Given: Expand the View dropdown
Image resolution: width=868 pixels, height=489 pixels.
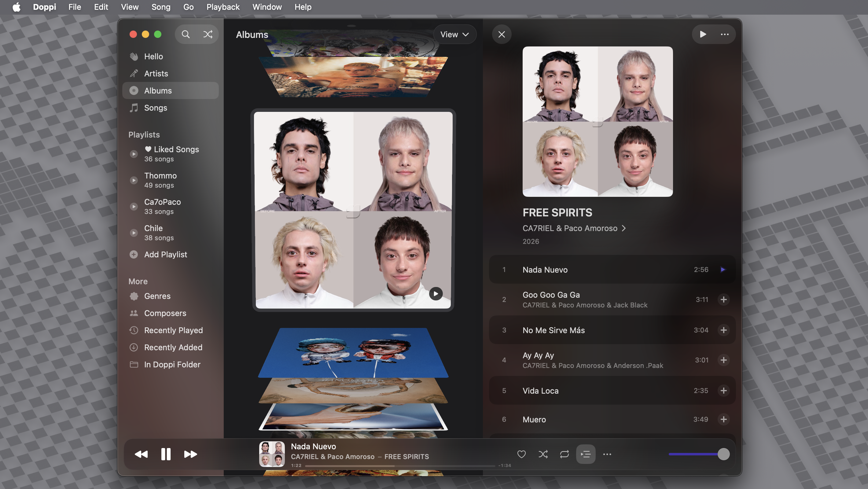Looking at the screenshot, I should pyautogui.click(x=454, y=34).
